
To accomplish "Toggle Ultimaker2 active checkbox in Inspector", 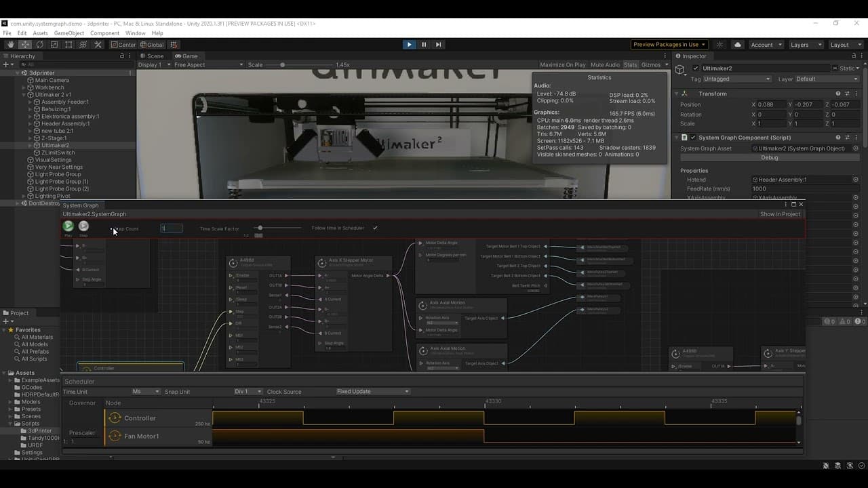I will (696, 68).
